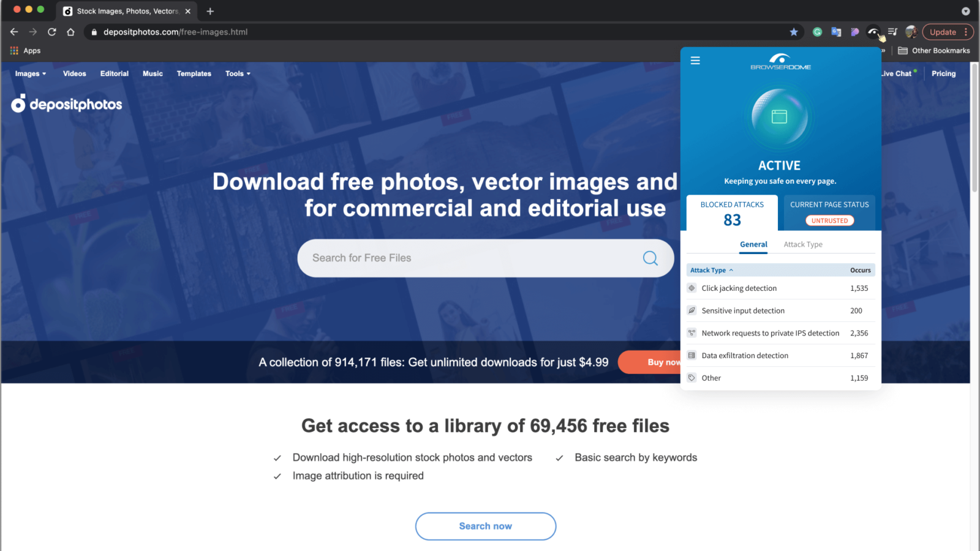
Task: Click the Sensitive input detection row icon
Action: click(x=692, y=310)
